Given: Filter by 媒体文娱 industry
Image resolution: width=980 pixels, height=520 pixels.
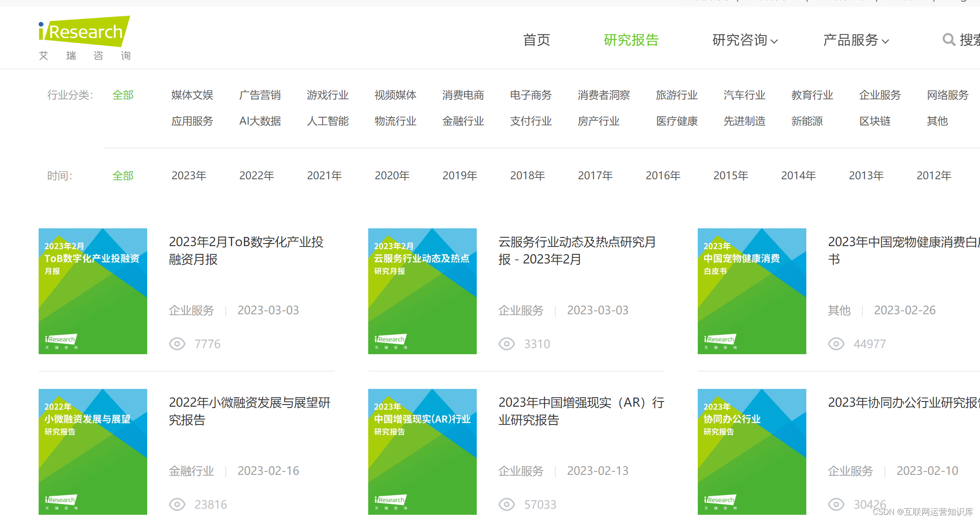Looking at the screenshot, I should coord(192,95).
